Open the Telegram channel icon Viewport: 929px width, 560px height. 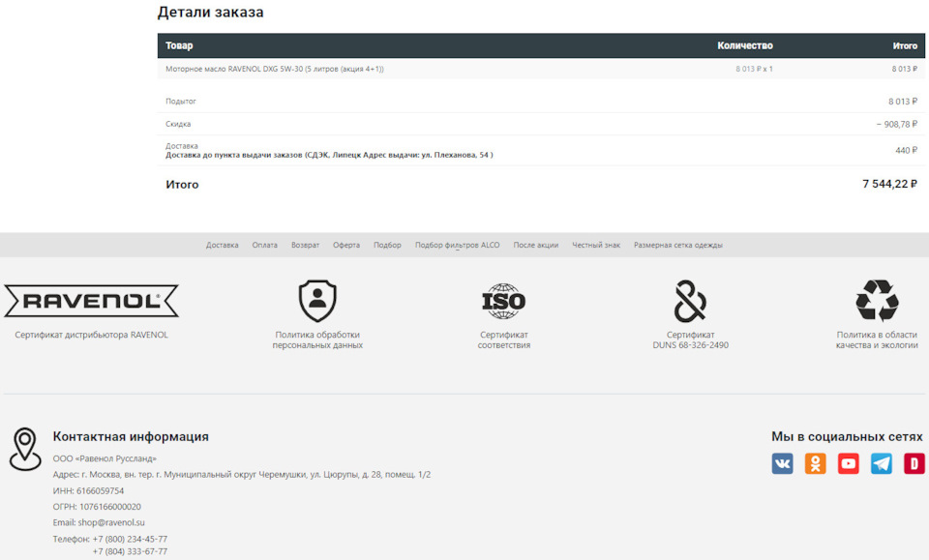click(882, 463)
